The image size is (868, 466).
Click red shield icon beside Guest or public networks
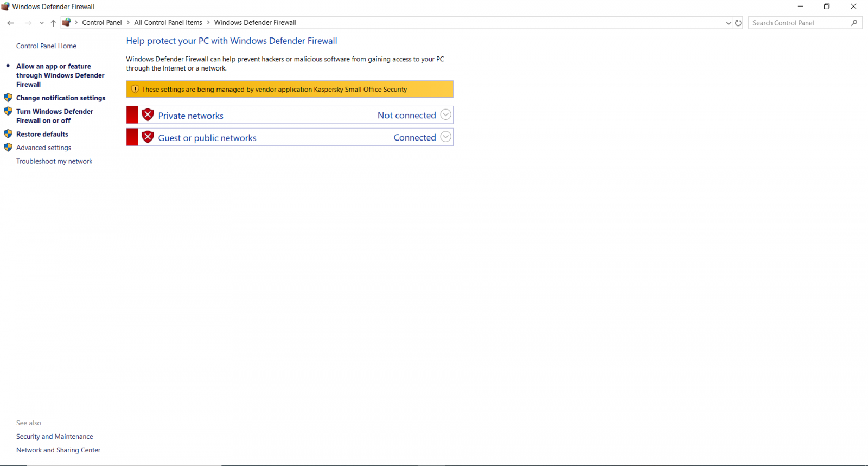pos(148,137)
